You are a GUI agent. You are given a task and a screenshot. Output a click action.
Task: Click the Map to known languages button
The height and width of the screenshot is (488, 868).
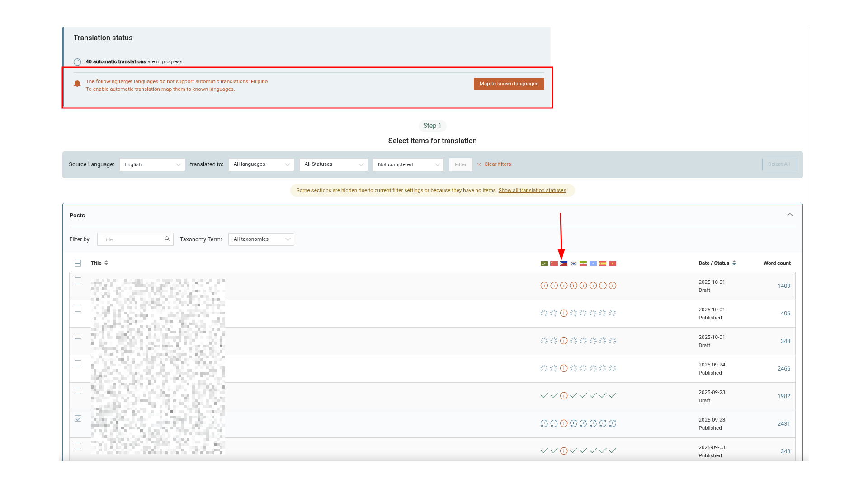pyautogui.click(x=509, y=84)
